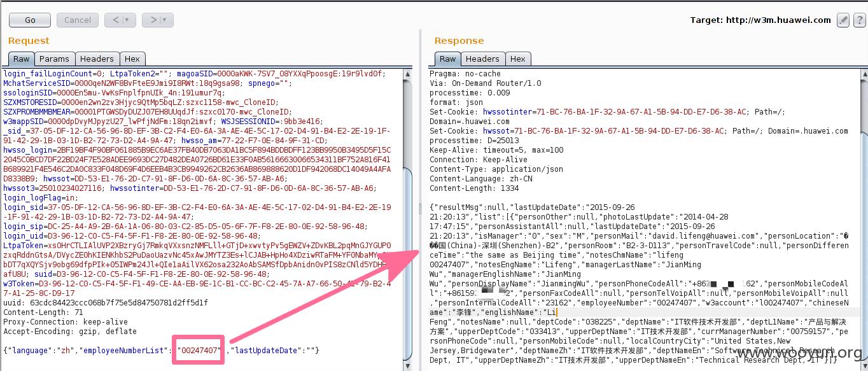The height and width of the screenshot is (371, 868).
Task: Click the 'login_logFlag=in;' cookie line
Action: coord(41,198)
